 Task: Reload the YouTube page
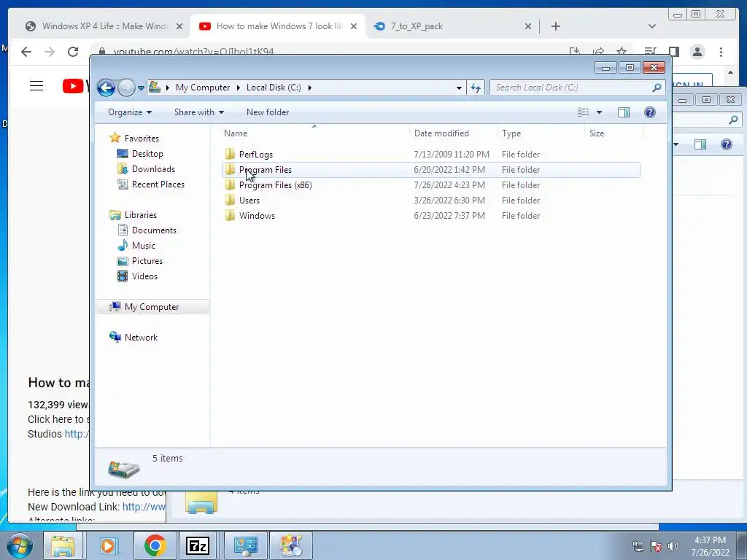point(73,52)
